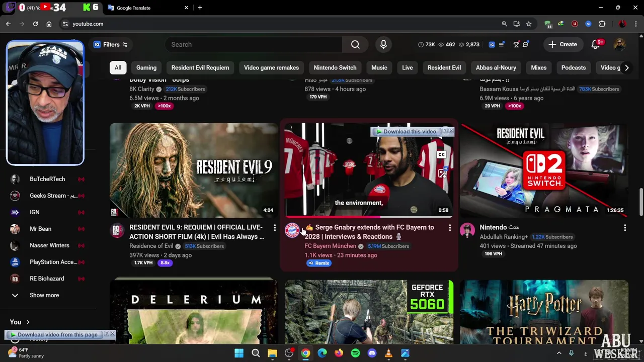This screenshot has height=362, width=644.
Task: Open the Residence of Evil channel link
Action: point(151,246)
